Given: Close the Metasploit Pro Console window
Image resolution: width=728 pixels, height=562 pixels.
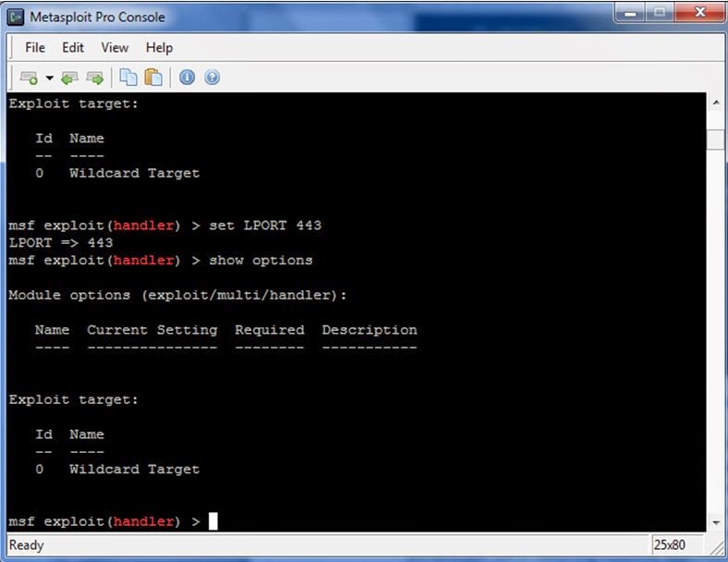Looking at the screenshot, I should [x=699, y=13].
